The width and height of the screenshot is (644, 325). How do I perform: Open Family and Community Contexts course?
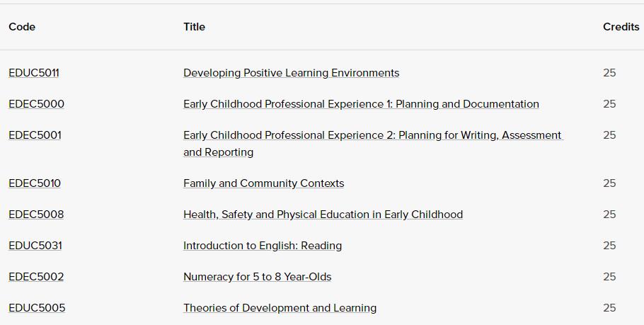(x=263, y=183)
